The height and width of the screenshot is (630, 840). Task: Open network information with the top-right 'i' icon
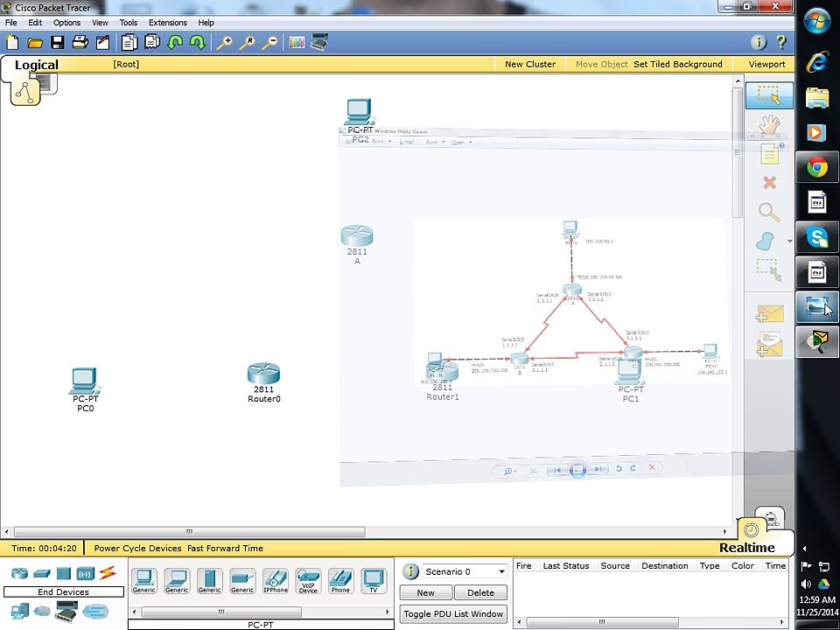[758, 42]
